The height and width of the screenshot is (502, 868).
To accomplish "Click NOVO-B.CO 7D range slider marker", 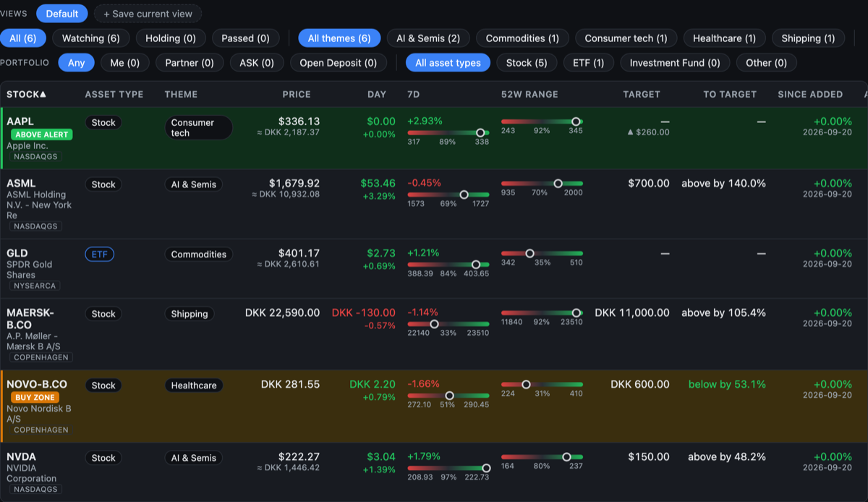I will click(449, 396).
